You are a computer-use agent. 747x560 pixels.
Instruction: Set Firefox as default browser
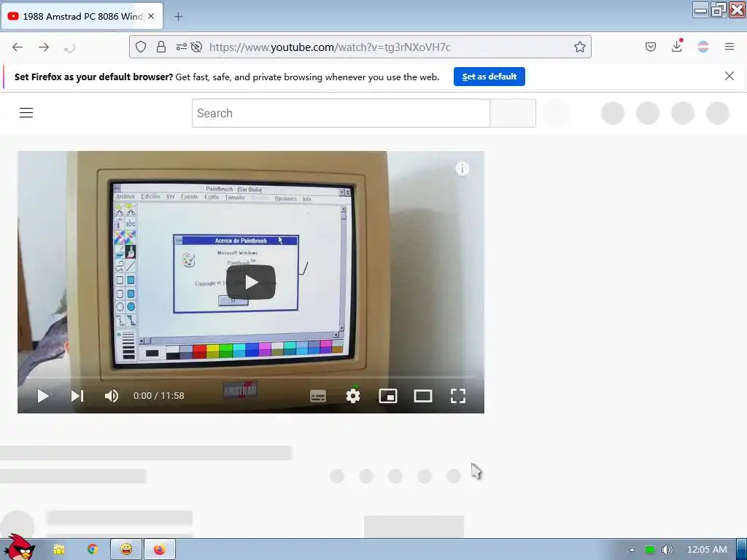(x=489, y=77)
